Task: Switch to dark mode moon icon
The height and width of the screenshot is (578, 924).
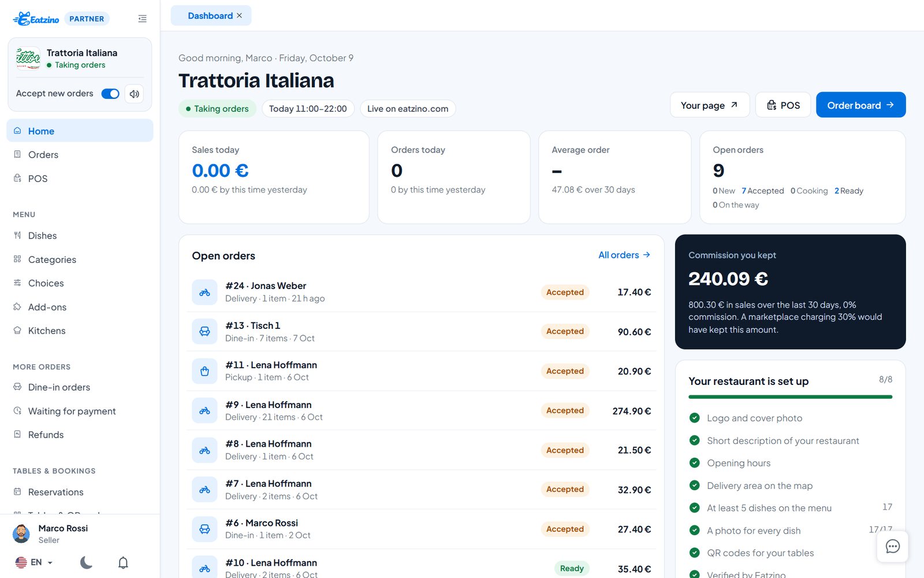Action: point(86,562)
